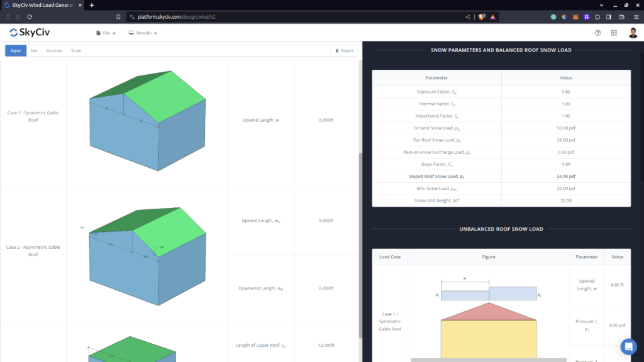Open the MetaMask fox extension

point(575,17)
